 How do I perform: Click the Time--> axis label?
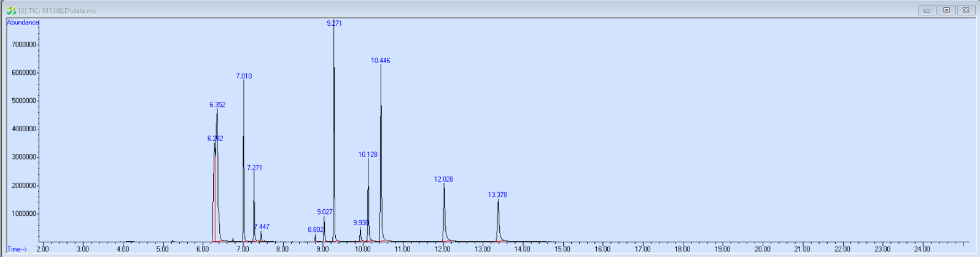[17, 249]
